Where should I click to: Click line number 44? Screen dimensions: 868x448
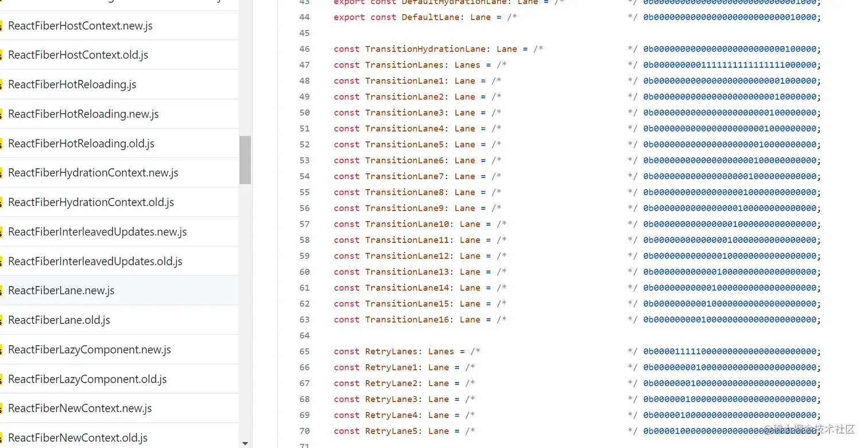coord(304,17)
